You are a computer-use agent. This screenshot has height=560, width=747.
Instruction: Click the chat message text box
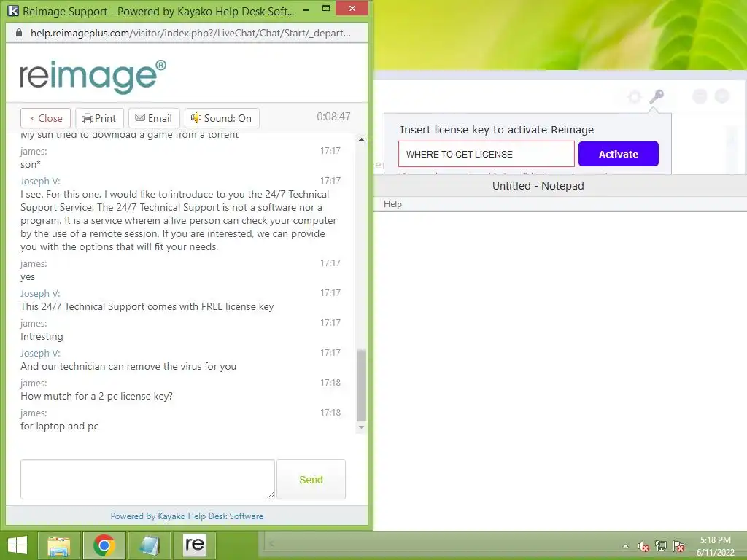[x=147, y=479]
